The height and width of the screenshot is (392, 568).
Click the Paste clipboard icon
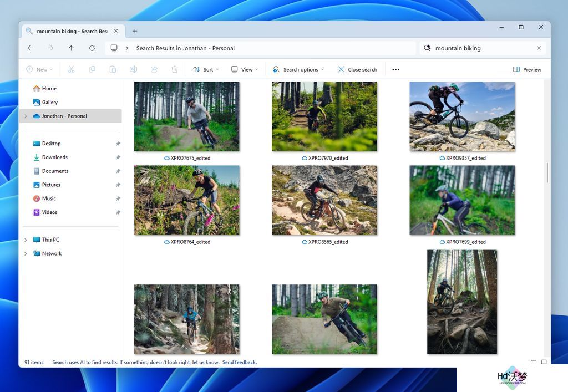pos(113,69)
